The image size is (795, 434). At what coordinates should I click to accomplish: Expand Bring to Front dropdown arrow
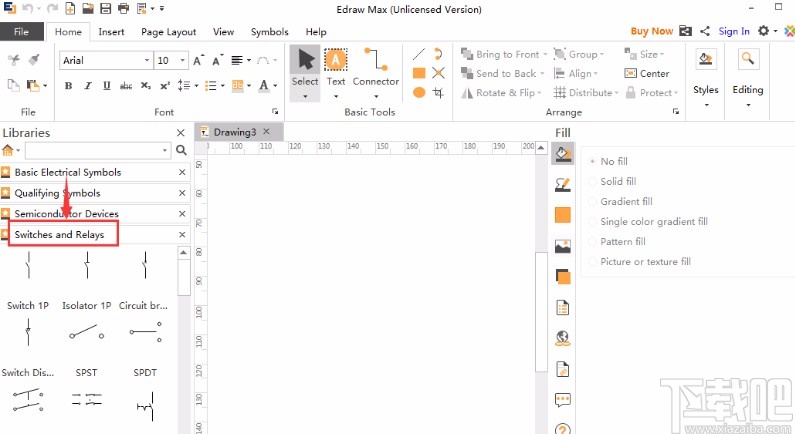click(545, 54)
